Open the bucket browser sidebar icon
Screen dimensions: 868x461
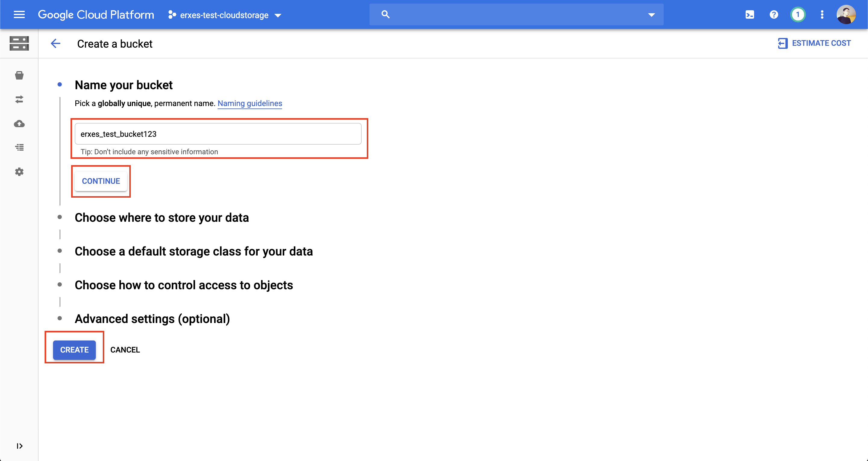click(19, 75)
